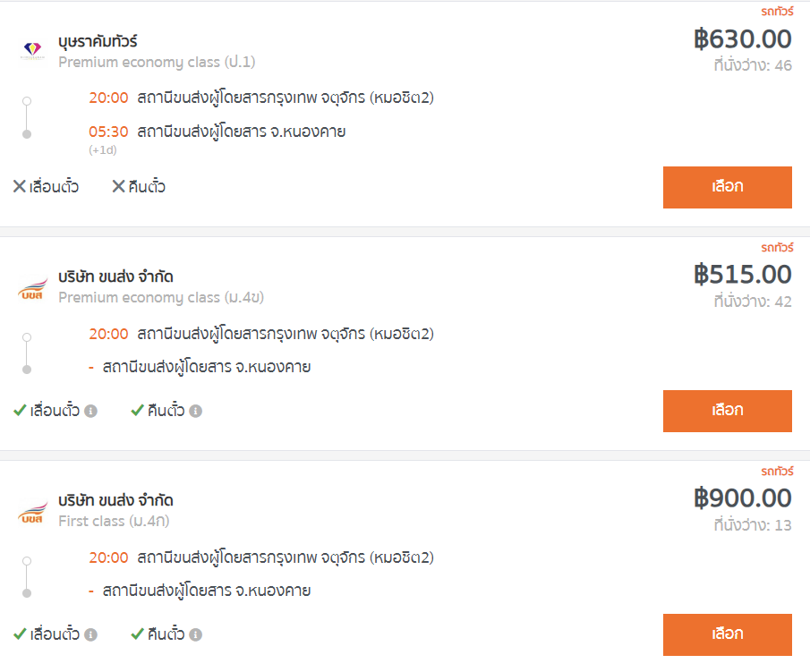The width and height of the screenshot is (810, 672).
Task: Click the Premium economy class (ม.4ข) label
Action: [x=161, y=297]
